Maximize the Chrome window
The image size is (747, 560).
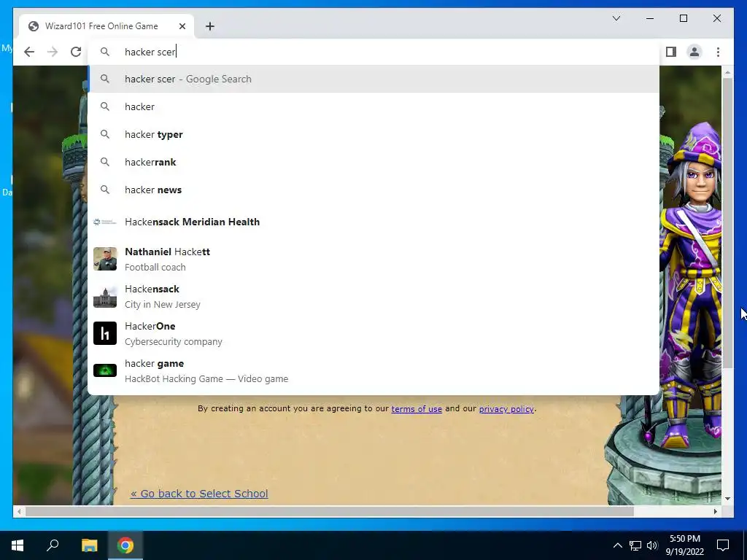(683, 18)
